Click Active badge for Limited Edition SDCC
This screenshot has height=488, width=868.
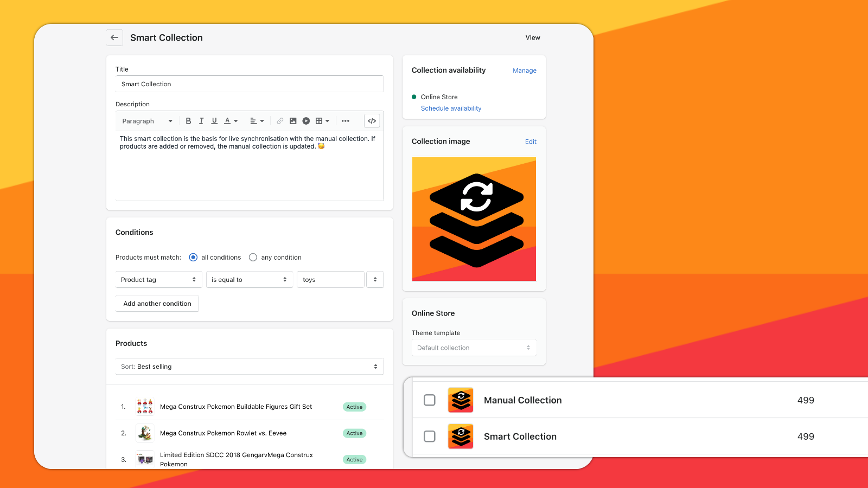click(355, 459)
